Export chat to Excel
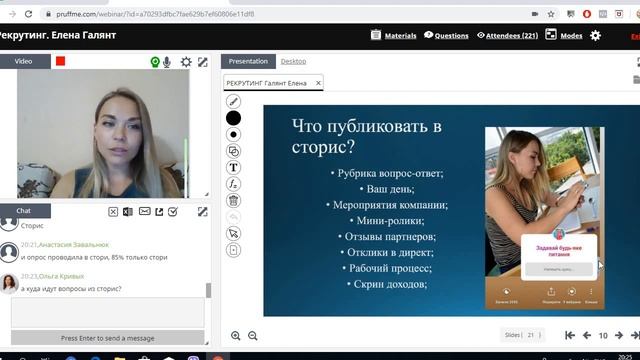The width and height of the screenshot is (640, 360). click(x=128, y=211)
